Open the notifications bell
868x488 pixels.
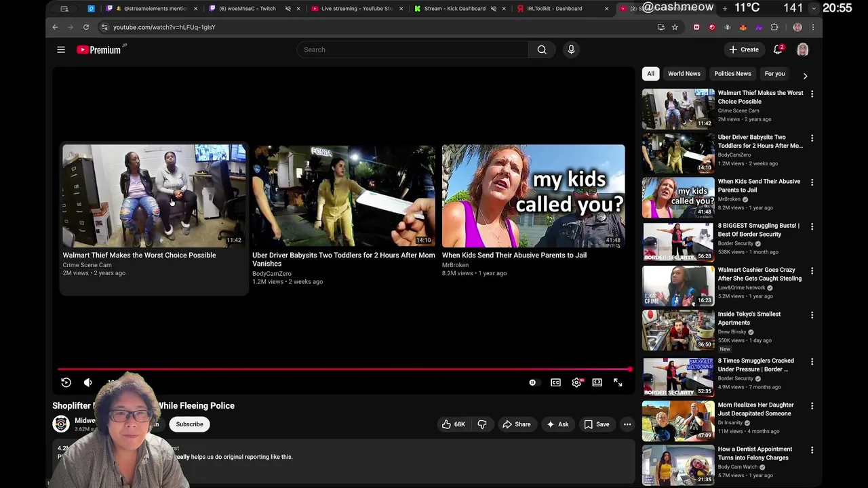tap(778, 49)
